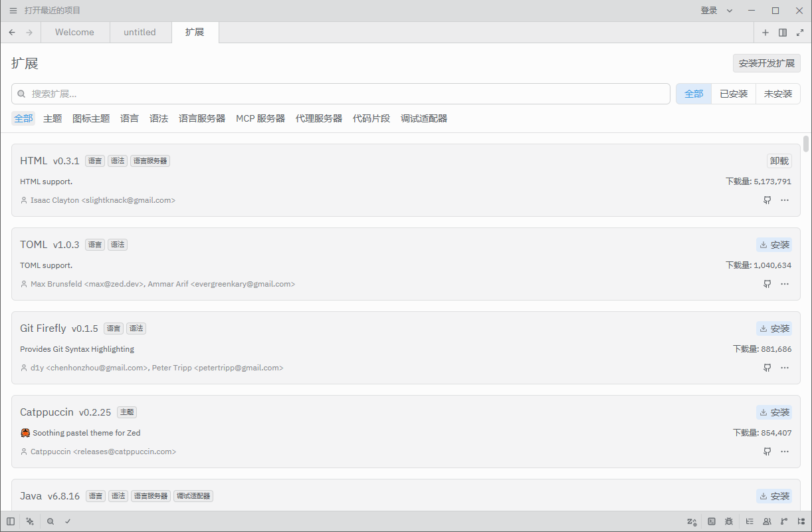Open more options for HTML extension

click(785, 200)
